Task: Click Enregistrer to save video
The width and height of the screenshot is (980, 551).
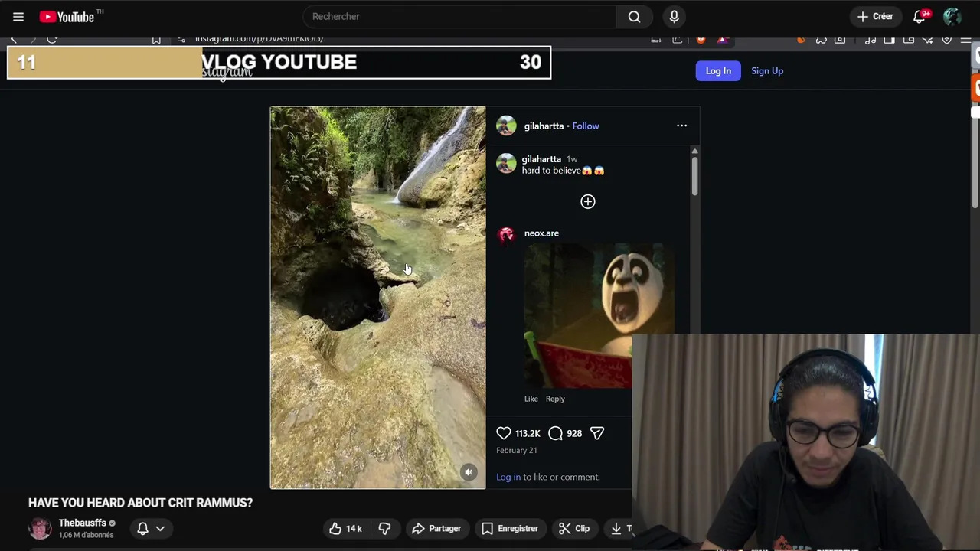Action: [510, 528]
